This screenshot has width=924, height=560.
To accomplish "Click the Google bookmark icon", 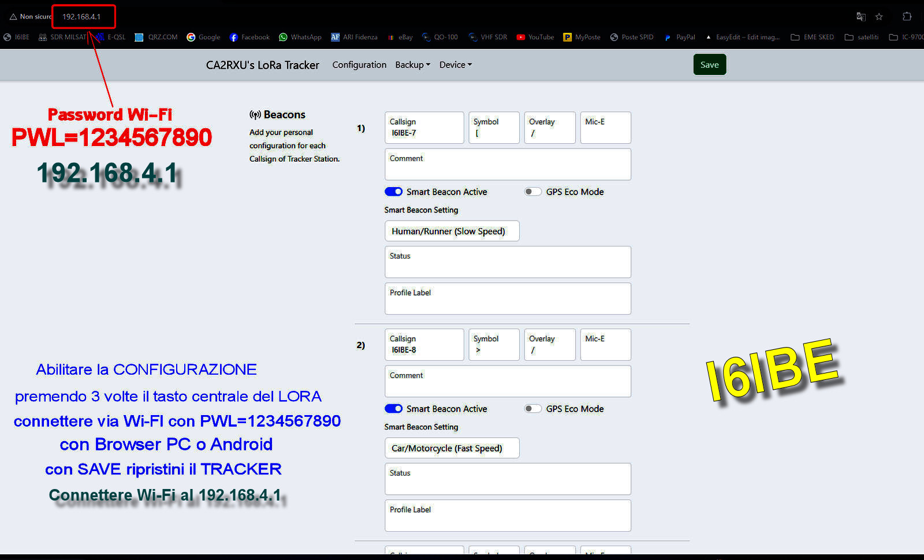I will coord(191,37).
